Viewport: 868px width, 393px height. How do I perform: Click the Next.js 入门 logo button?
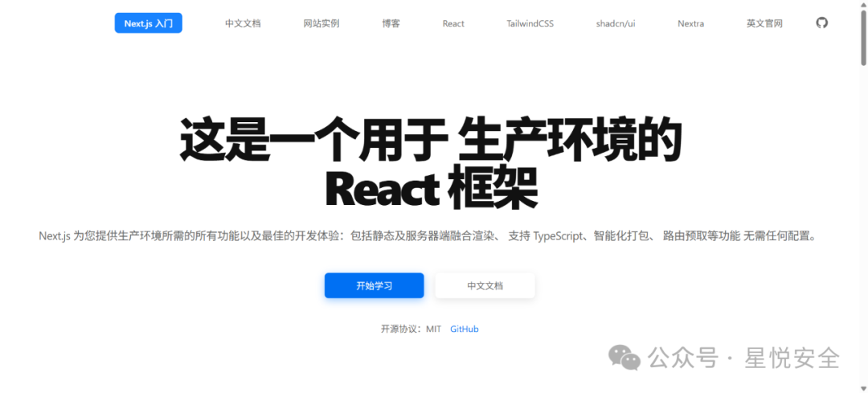pos(149,23)
